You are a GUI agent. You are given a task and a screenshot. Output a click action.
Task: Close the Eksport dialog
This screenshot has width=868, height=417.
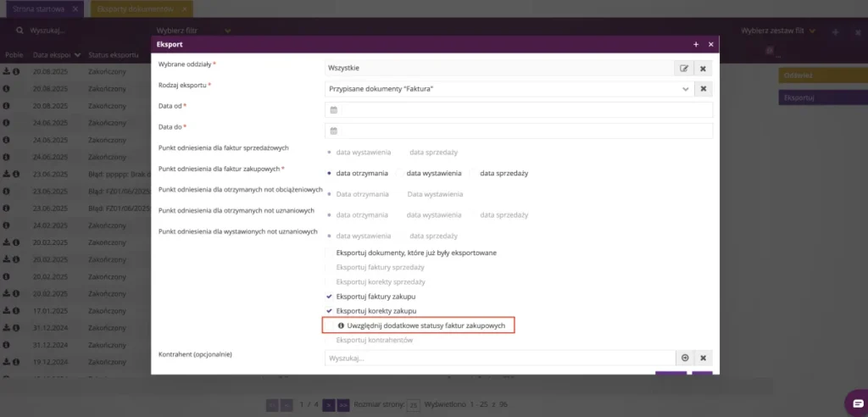click(x=711, y=44)
